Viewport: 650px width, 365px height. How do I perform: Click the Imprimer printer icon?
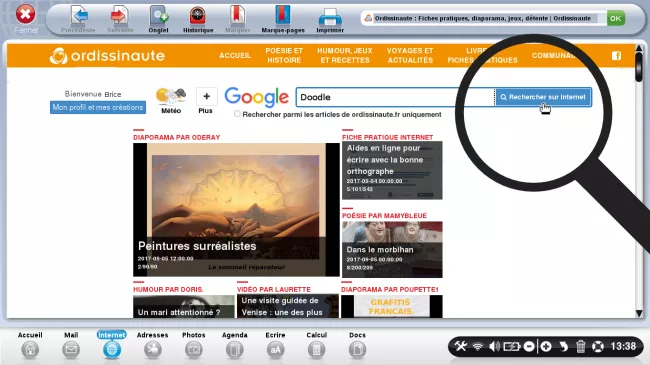point(330,19)
